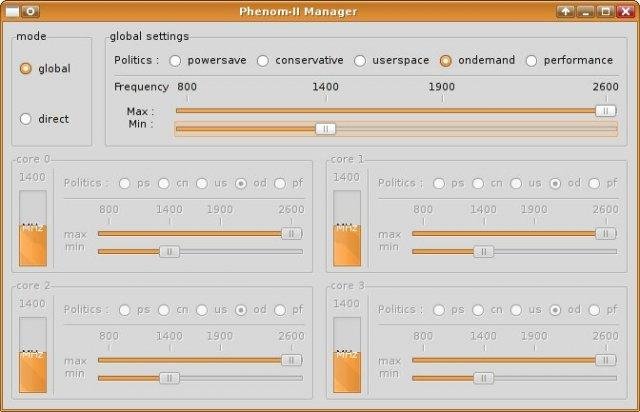Select cn radio for core 2

coord(164,310)
